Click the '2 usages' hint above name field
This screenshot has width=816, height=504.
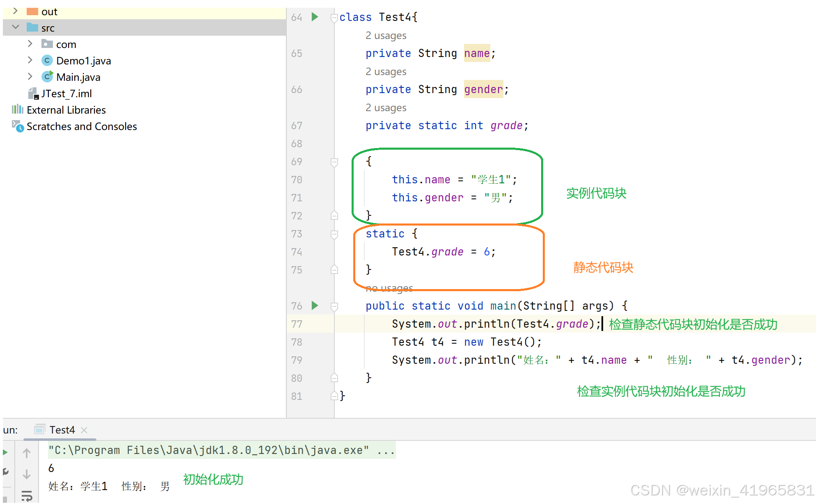(386, 36)
